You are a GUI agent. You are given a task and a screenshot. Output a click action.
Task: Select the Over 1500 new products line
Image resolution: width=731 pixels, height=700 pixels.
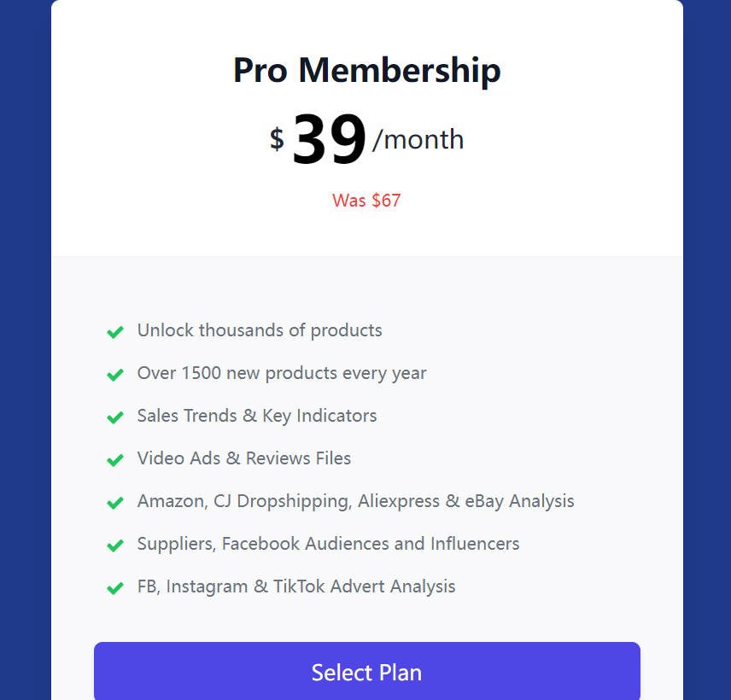282,373
